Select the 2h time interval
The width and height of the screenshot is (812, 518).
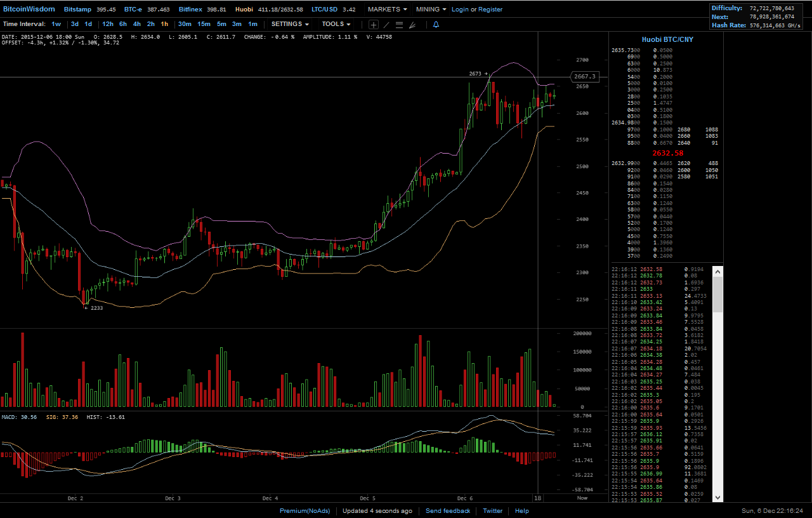(151, 24)
